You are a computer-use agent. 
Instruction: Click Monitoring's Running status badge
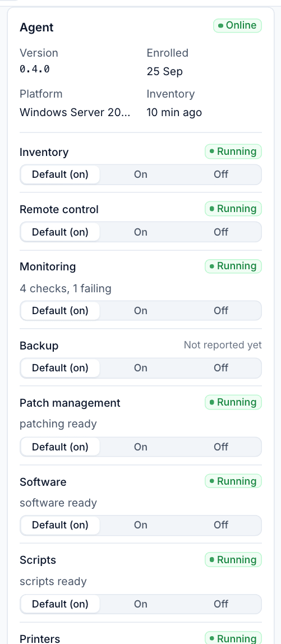(x=233, y=266)
